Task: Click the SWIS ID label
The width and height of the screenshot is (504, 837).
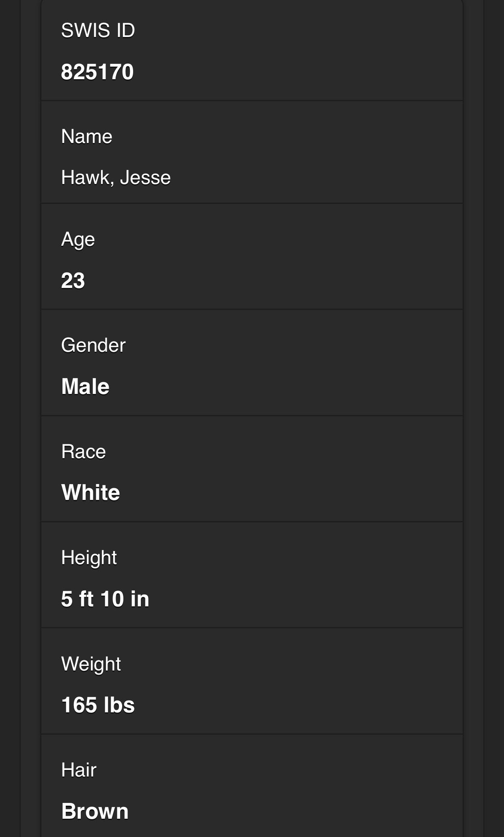Action: pos(98,30)
